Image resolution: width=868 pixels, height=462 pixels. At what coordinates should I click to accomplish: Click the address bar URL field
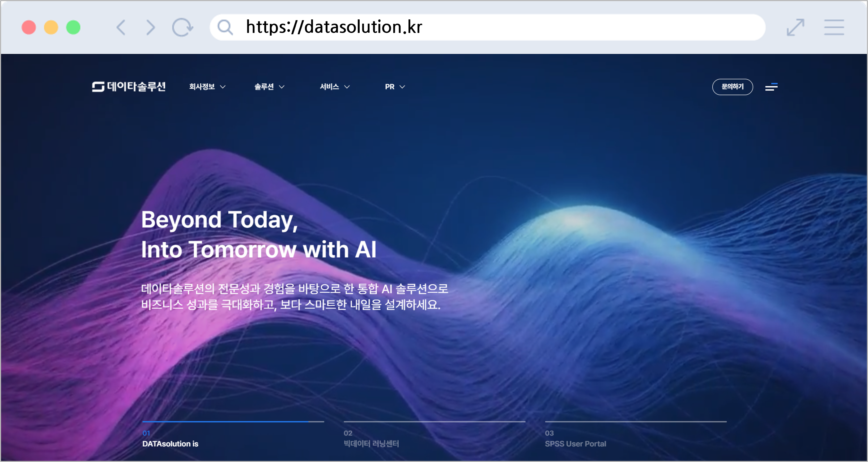tap(488, 27)
